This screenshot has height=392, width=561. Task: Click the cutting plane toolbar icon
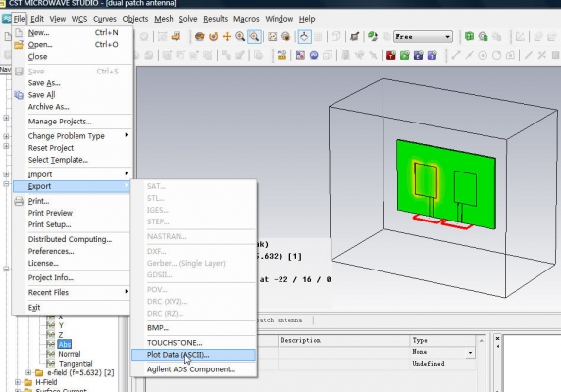355,36
